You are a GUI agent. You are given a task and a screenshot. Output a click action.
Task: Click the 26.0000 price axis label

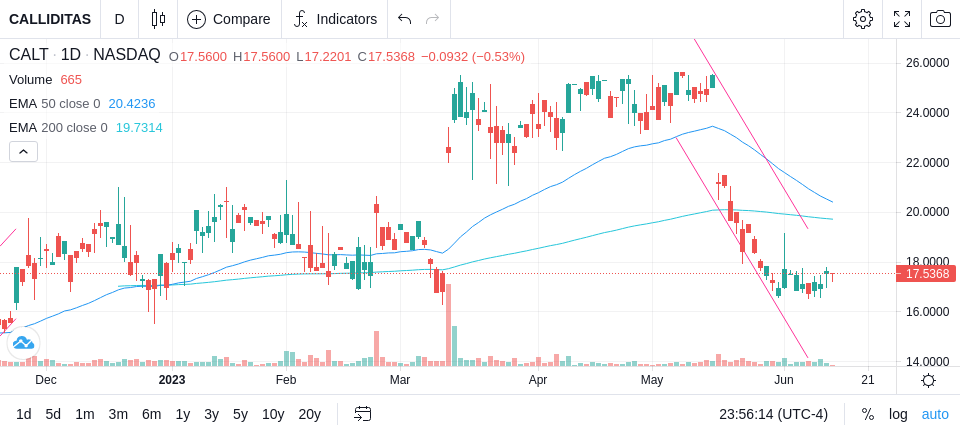pyautogui.click(x=927, y=63)
